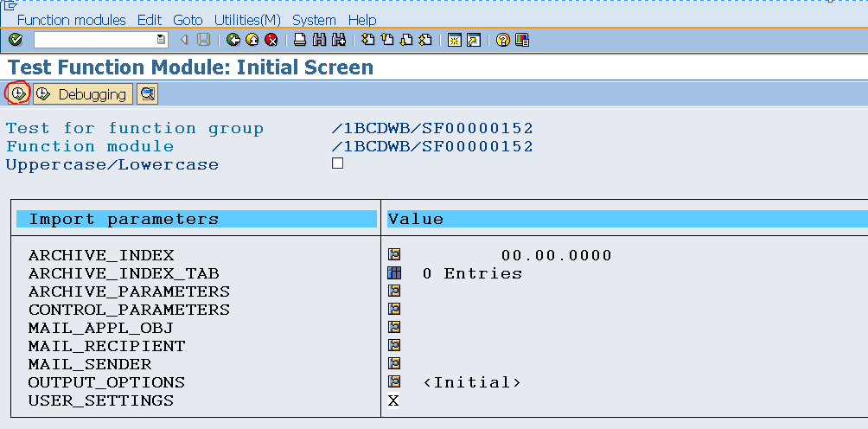The height and width of the screenshot is (429, 868).
Task: Open the Goto menu
Action: 188,20
